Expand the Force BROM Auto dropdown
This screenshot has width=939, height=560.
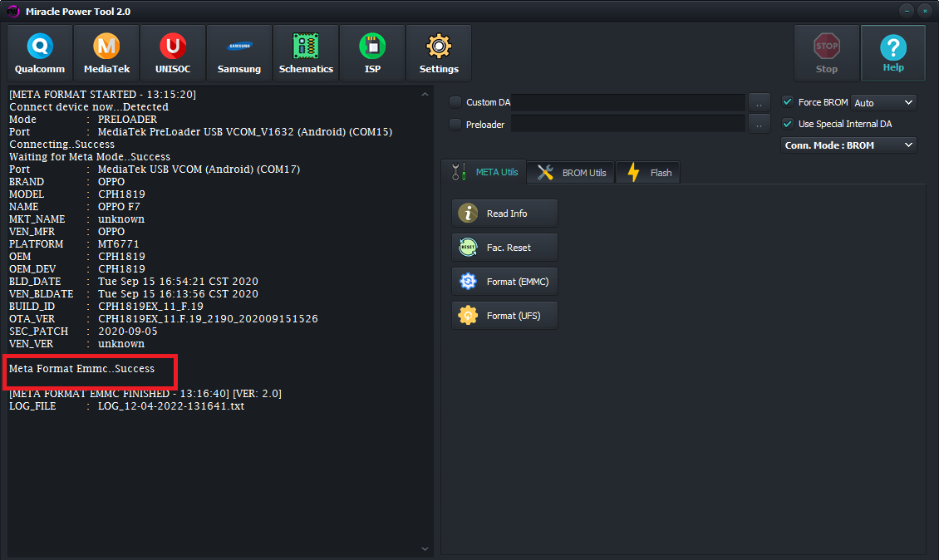(883, 102)
